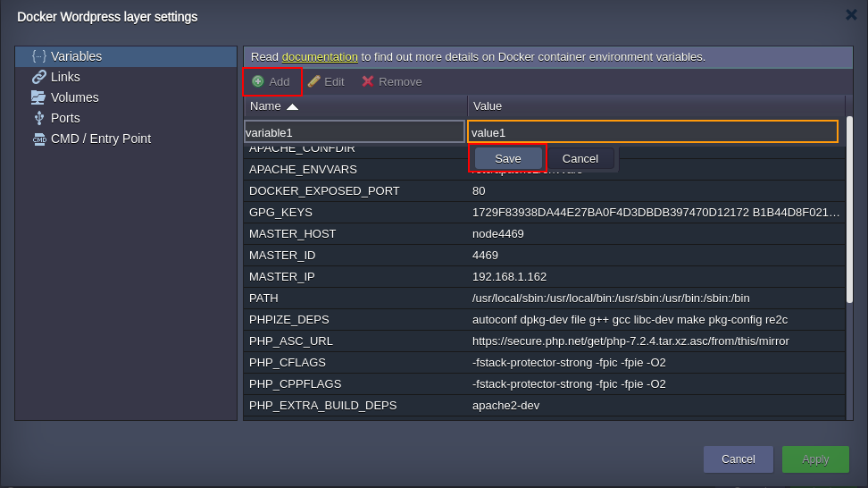Save the new variable
The image size is (868, 488).
pyautogui.click(x=507, y=159)
